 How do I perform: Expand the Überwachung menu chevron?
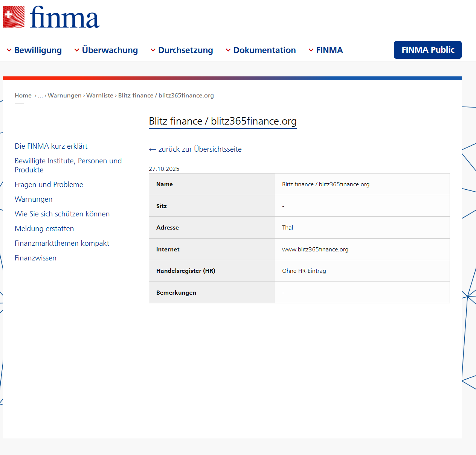(x=77, y=50)
